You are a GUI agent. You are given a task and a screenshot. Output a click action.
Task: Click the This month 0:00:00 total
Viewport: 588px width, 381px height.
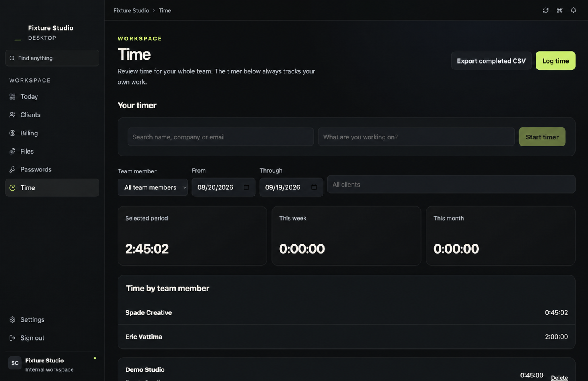[456, 249]
